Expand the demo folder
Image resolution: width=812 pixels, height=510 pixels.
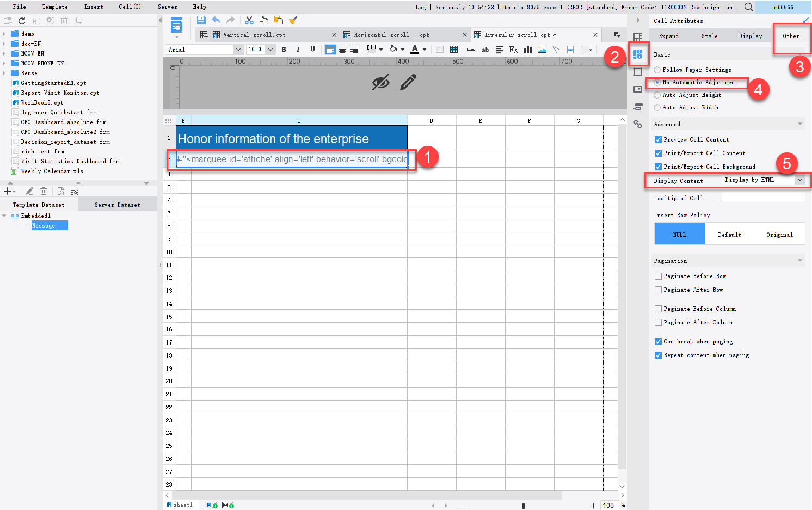pyautogui.click(x=4, y=34)
